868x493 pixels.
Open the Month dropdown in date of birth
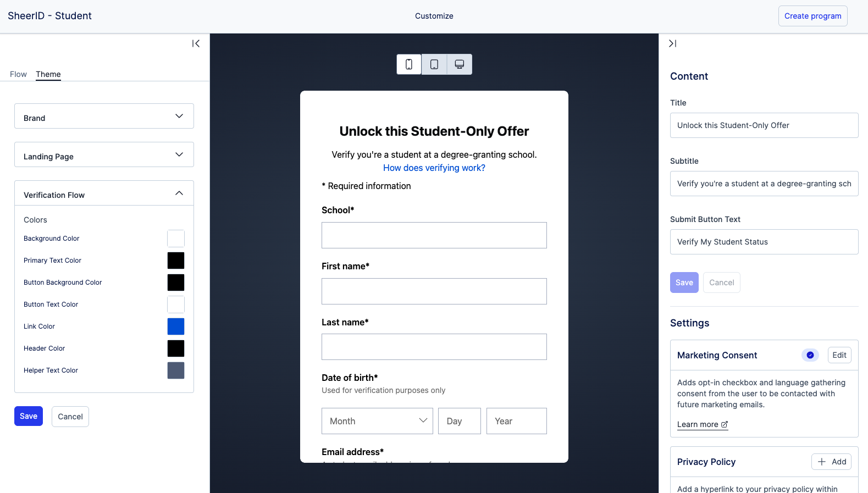coord(377,421)
